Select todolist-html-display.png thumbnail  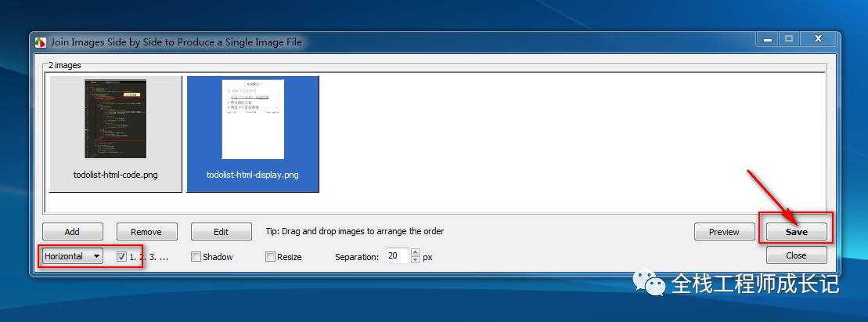253,118
